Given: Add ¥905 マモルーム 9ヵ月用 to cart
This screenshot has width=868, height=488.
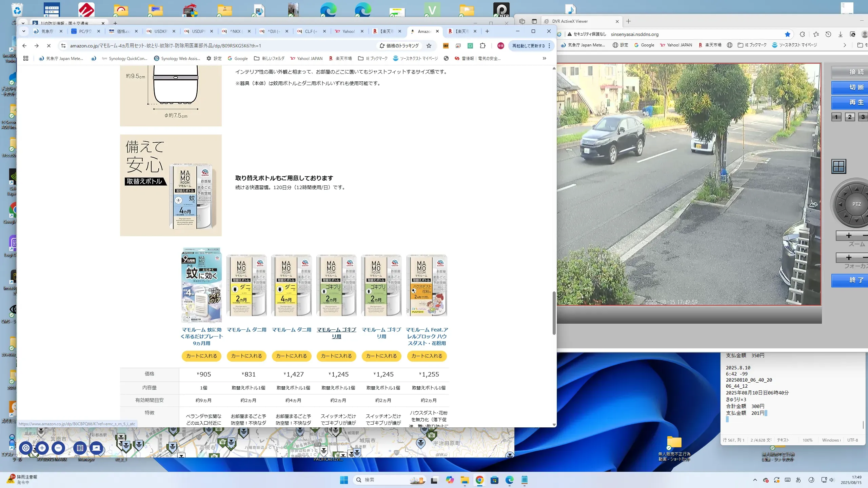Looking at the screenshot, I should [201, 356].
